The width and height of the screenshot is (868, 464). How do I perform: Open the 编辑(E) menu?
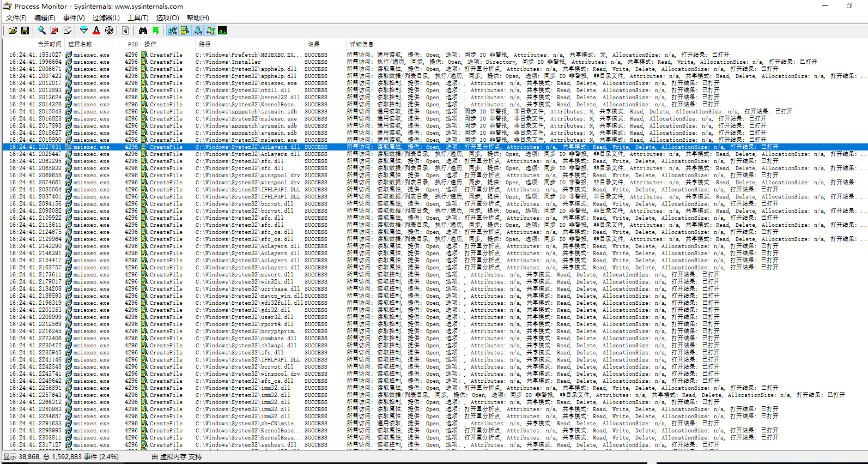pyautogui.click(x=45, y=18)
